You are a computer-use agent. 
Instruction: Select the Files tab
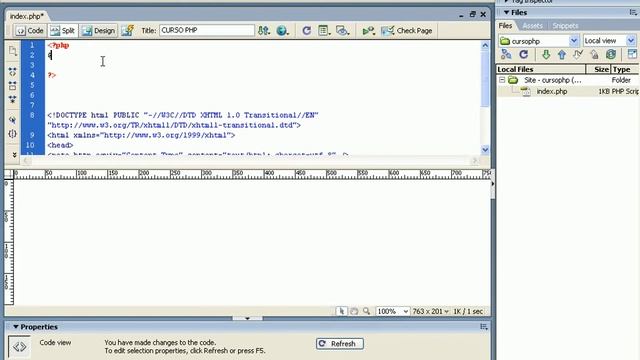tap(505, 26)
